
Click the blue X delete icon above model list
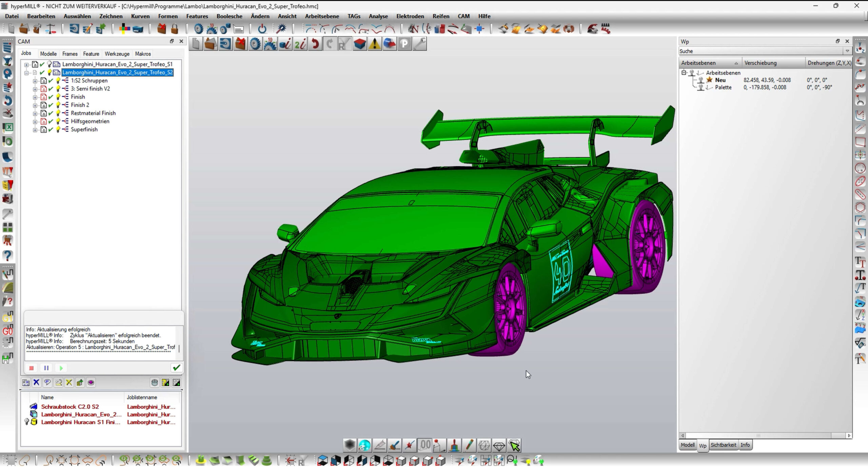tap(36, 382)
